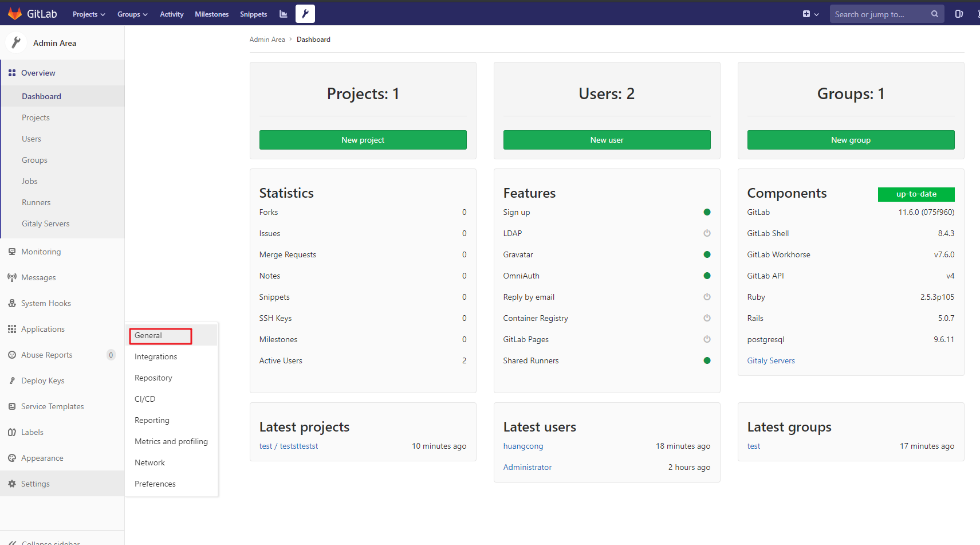
Task: Click the Admin Area wrench icon in the navbar
Action: pos(305,14)
